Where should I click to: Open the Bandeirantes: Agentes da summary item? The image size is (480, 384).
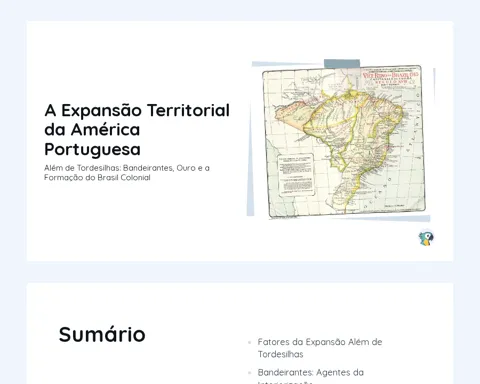[x=310, y=372]
